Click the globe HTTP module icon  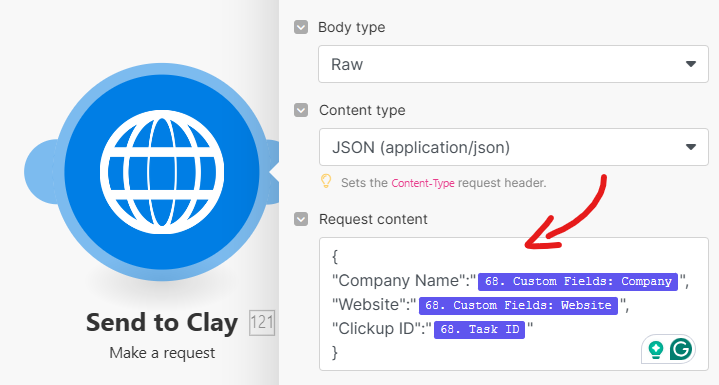162,172
